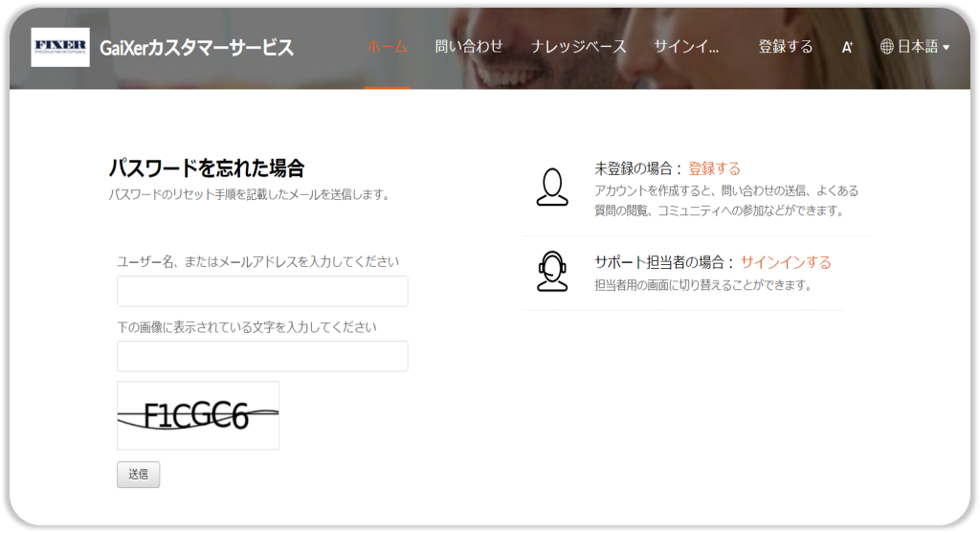Click the orange 登録する link beside 未登録の場合
This screenshot has height=533, width=980.
[x=714, y=168]
